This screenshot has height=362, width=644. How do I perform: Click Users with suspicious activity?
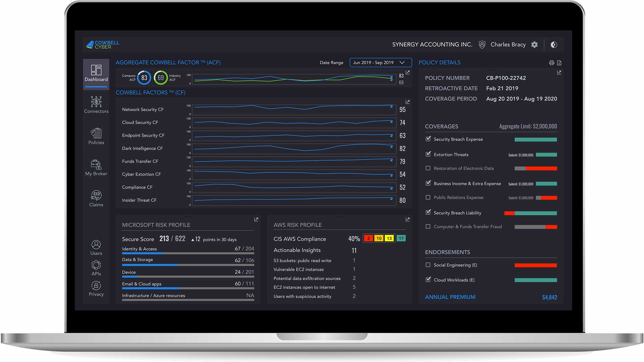(302, 296)
